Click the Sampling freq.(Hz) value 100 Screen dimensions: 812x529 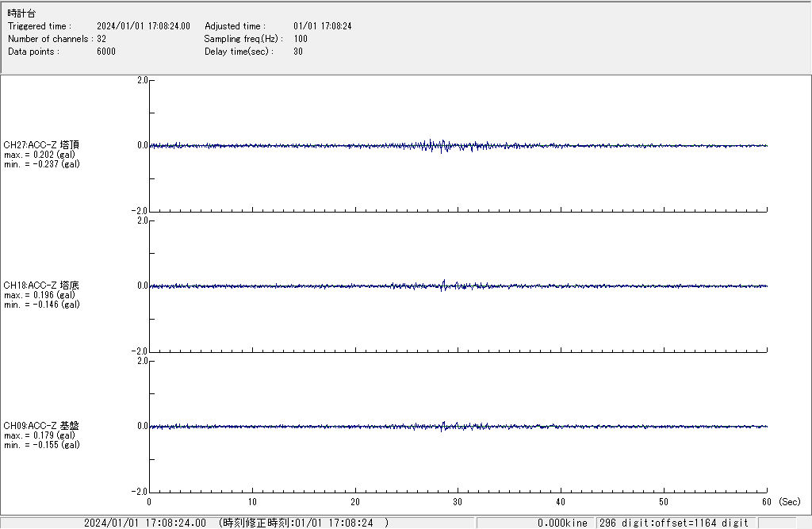tap(301, 39)
